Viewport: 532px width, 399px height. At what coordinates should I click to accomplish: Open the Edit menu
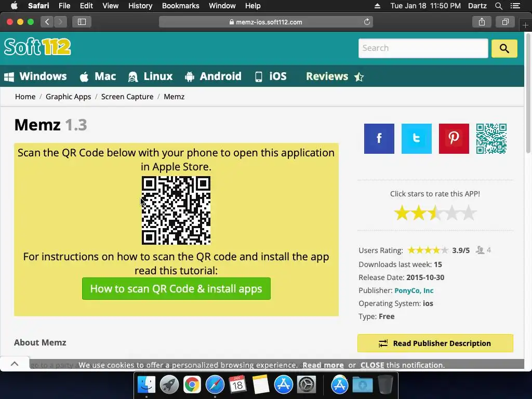click(86, 6)
